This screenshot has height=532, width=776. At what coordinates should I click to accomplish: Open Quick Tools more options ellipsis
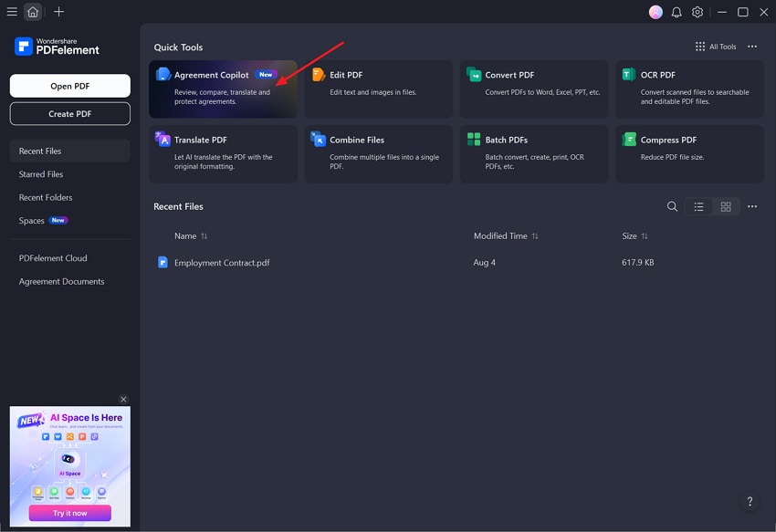click(751, 47)
